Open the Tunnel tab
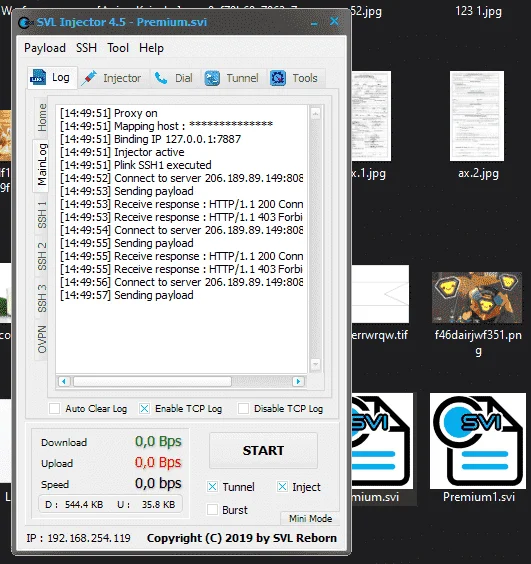 point(234,78)
